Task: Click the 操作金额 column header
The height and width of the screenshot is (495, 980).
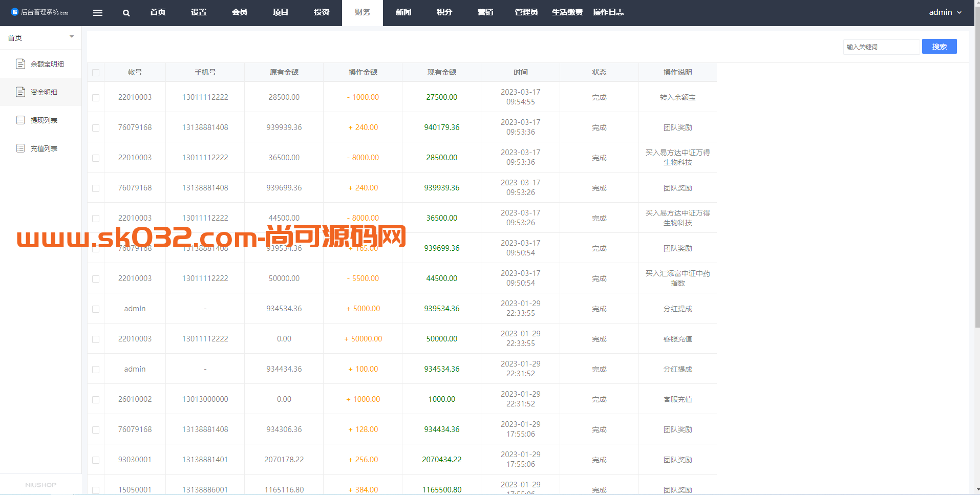Action: (363, 72)
